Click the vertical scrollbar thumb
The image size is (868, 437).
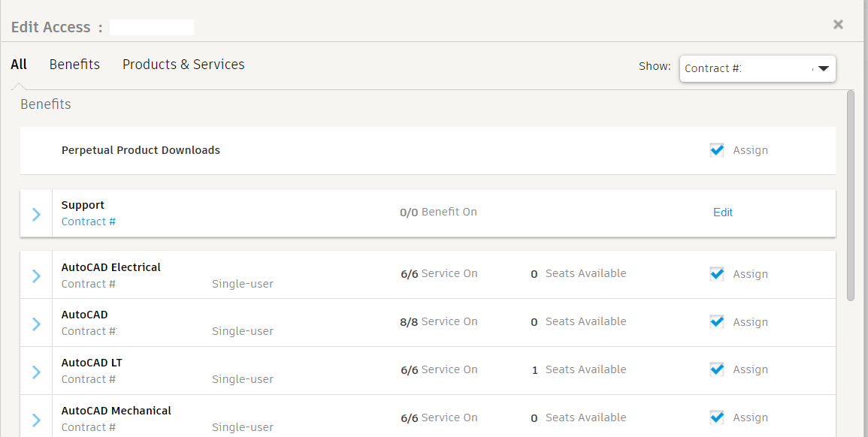pos(851,195)
